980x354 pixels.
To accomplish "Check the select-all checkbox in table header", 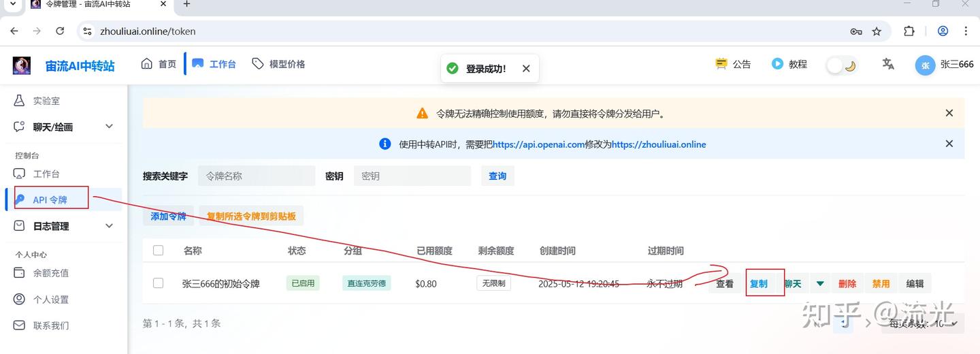I will pyautogui.click(x=158, y=250).
